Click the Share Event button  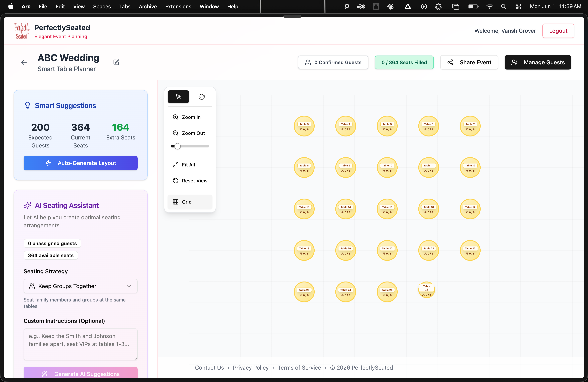[469, 62]
